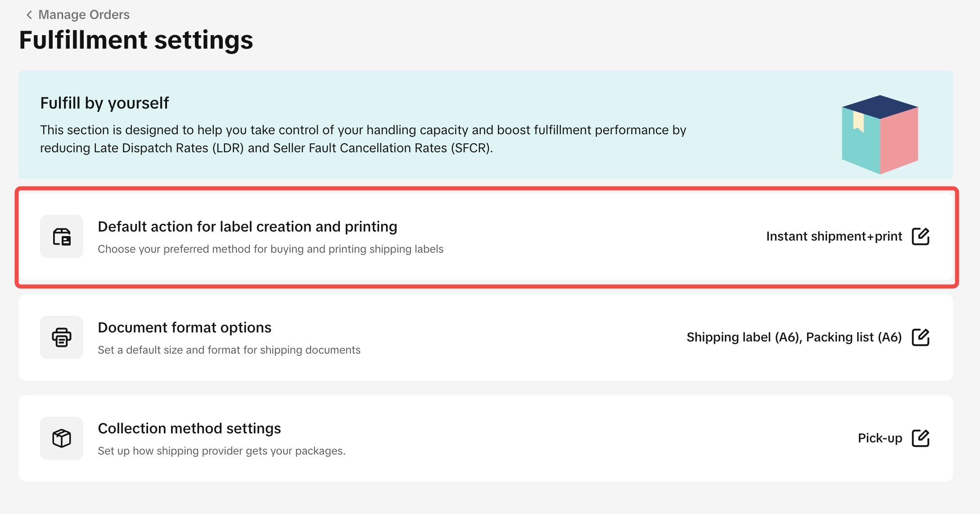The height and width of the screenshot is (514, 980).
Task: Click the package box icon for Collection method
Action: click(x=62, y=438)
